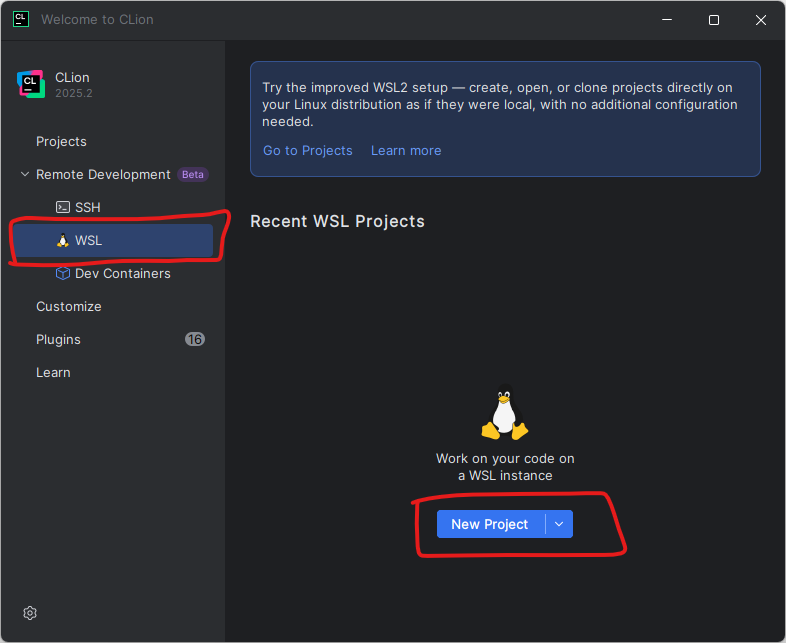Click the New Project button
Image resolution: width=786 pixels, height=643 pixels.
click(x=490, y=524)
